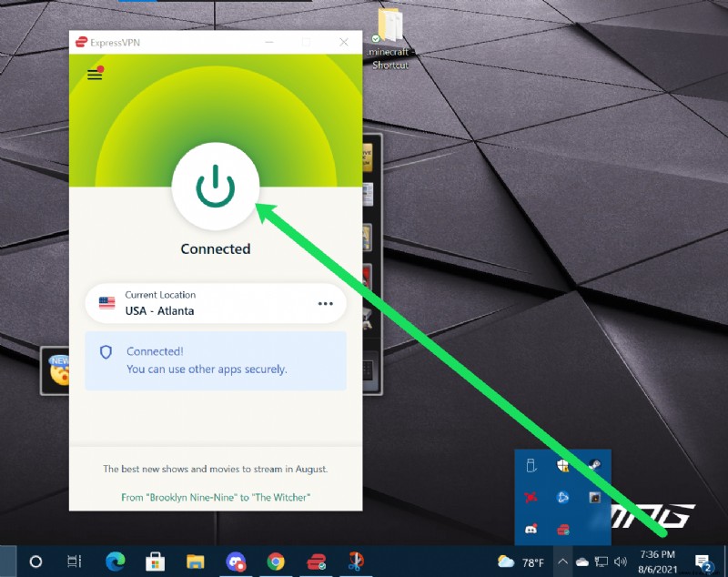This screenshot has height=577, width=728.
Task: Click the volume speaker icon
Action: [621, 562]
